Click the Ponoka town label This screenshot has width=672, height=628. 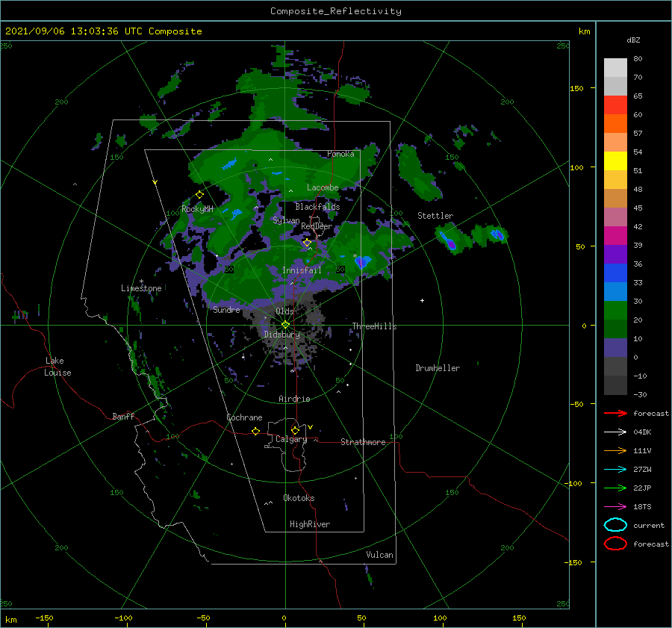coord(340,154)
